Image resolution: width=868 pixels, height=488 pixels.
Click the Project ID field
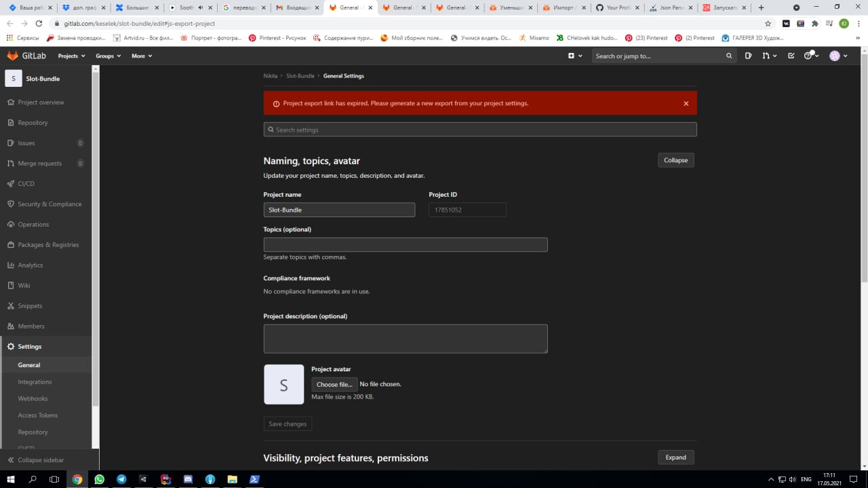click(x=467, y=210)
